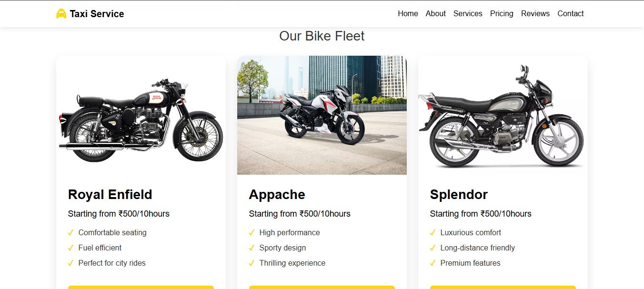View the Reviews section
644x289 pixels.
(535, 13)
